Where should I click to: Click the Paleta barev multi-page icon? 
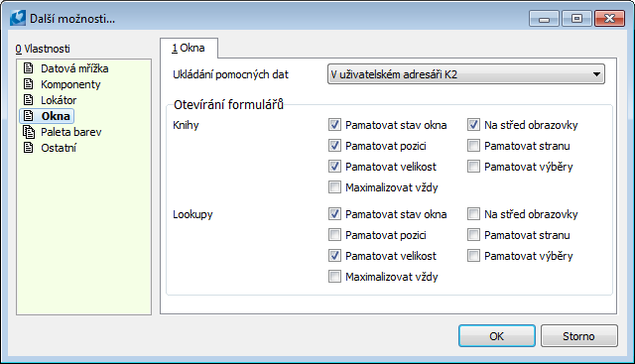click(29, 132)
